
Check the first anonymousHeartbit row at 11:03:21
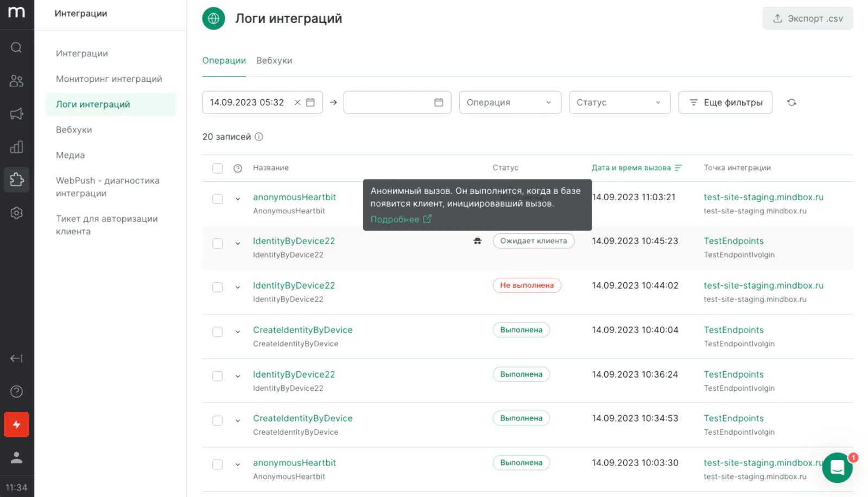tap(218, 199)
